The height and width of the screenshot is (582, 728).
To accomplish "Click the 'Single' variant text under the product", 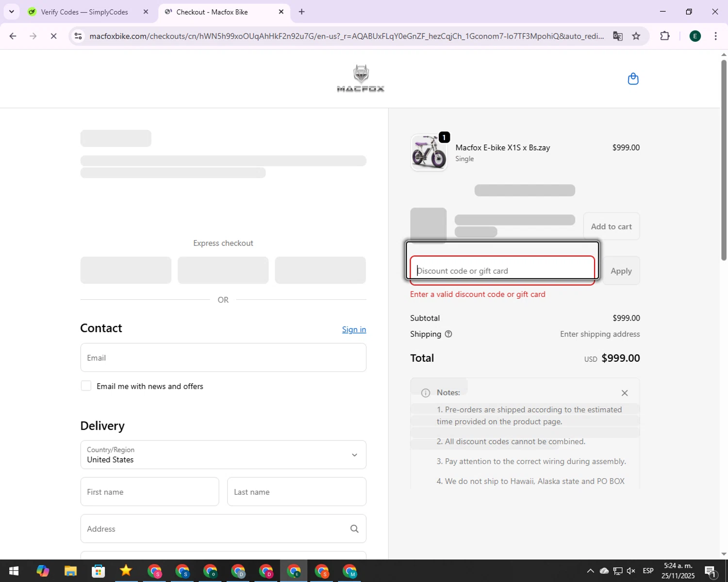I will (464, 159).
